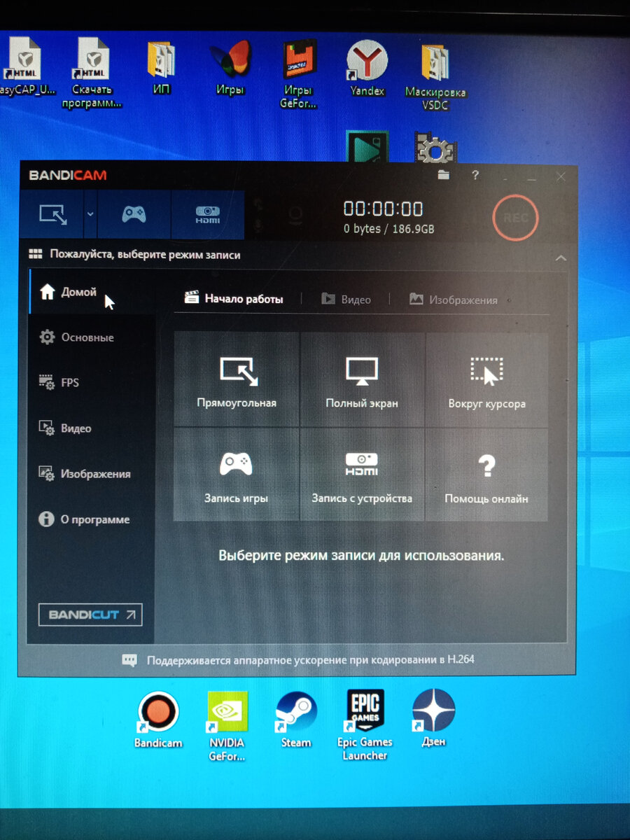Choose the Полный экран recording tile
Screen dimensions: 630x840
pos(362,379)
